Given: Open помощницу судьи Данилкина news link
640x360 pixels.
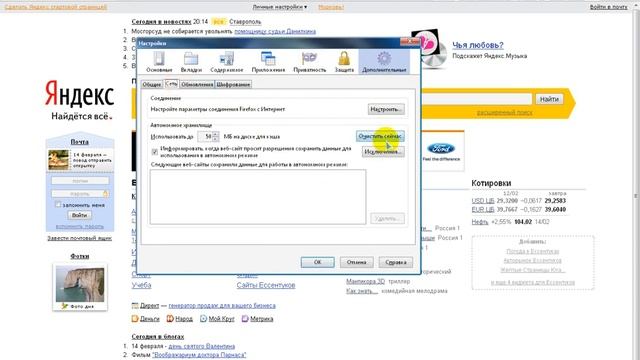Looking at the screenshot, I should [275, 31].
